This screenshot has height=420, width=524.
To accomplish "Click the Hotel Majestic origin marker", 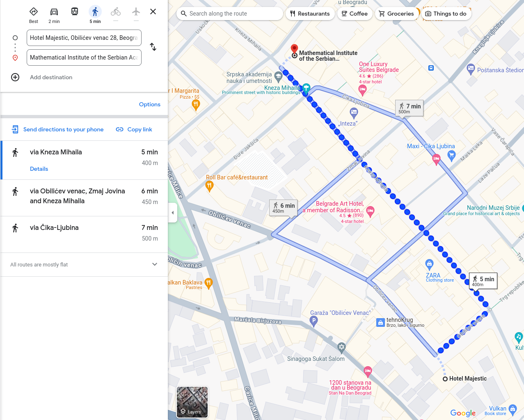I will (x=445, y=379).
